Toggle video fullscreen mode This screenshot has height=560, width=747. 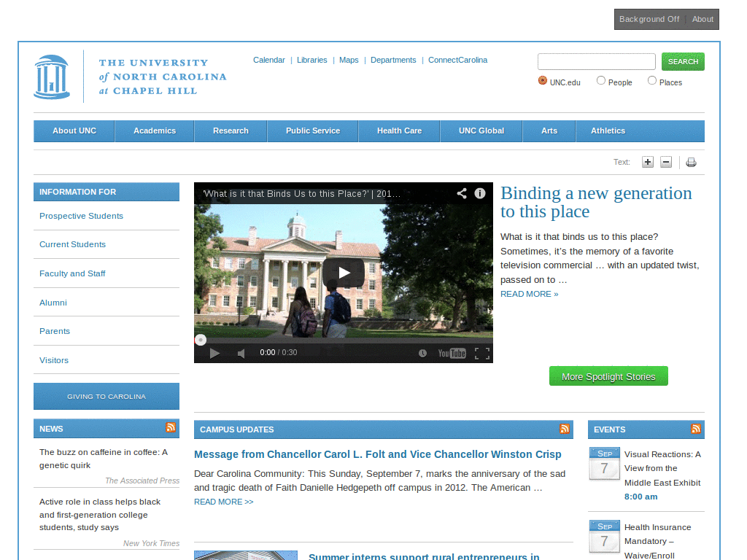click(x=482, y=353)
